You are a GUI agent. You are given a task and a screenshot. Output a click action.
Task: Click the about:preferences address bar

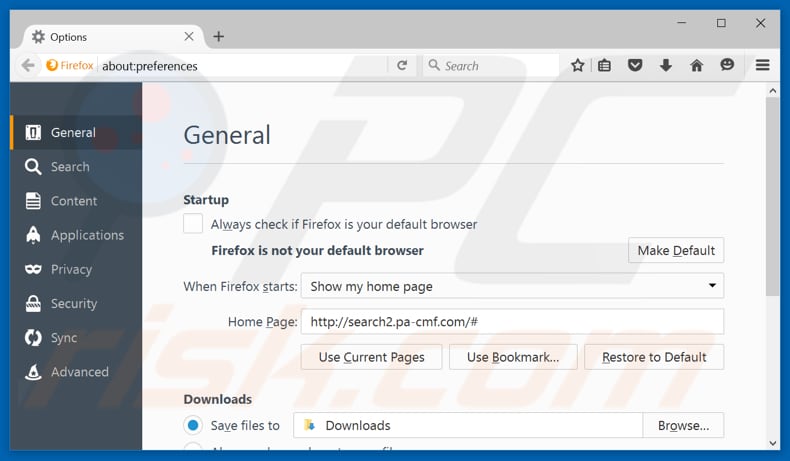pos(242,66)
